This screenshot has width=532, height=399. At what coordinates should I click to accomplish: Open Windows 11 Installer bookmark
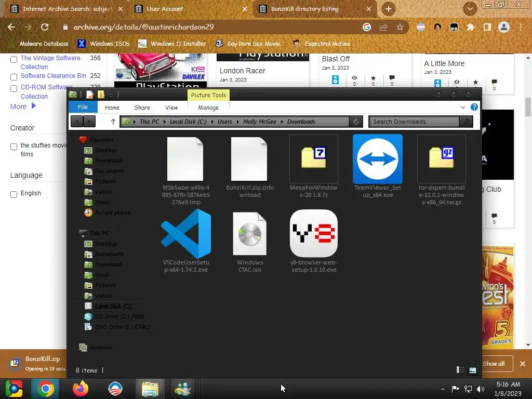coord(172,44)
